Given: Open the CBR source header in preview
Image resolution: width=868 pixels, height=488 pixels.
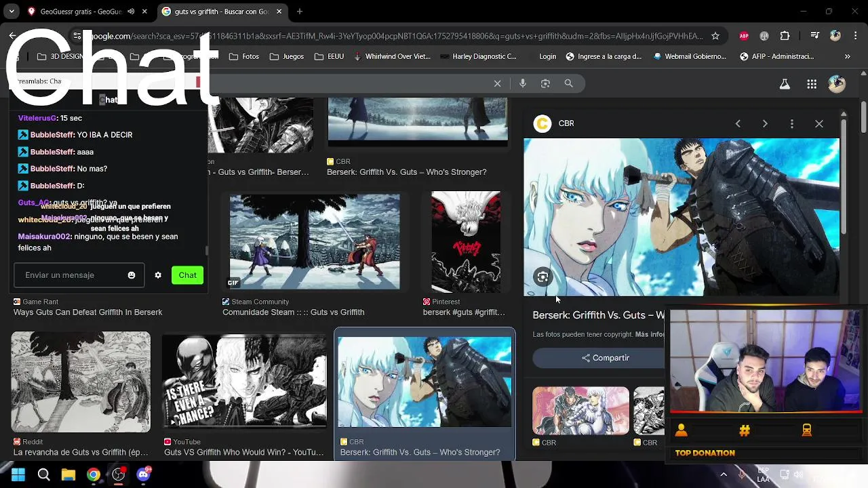Looking at the screenshot, I should coord(554,123).
